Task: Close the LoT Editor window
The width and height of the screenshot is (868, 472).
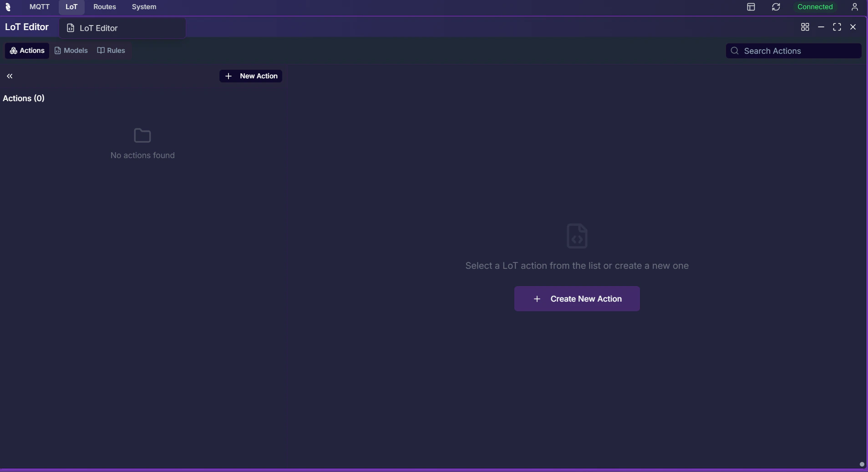Action: [x=853, y=27]
